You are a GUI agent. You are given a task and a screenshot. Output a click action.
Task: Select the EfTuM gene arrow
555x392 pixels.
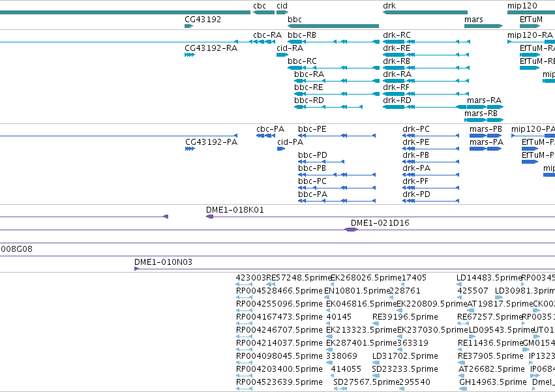(530, 26)
